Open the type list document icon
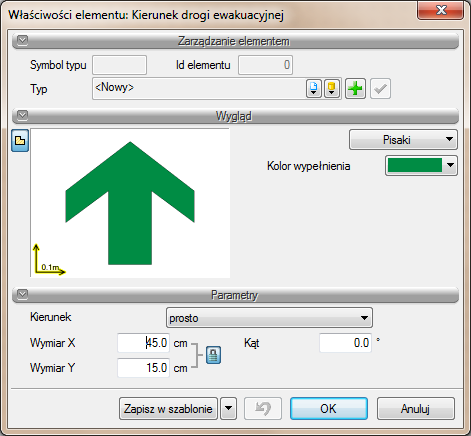Screen dimensions: 471x436 pos(314,89)
